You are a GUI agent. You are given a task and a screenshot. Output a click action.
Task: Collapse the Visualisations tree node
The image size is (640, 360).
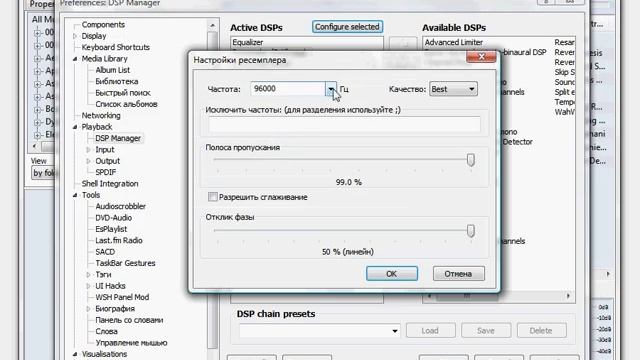(x=75, y=354)
